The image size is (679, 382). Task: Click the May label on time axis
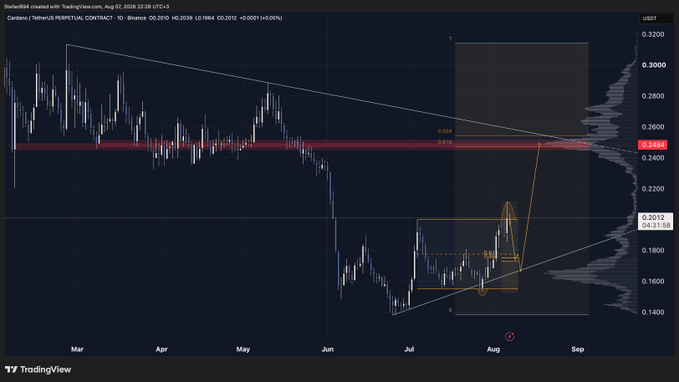tap(243, 349)
